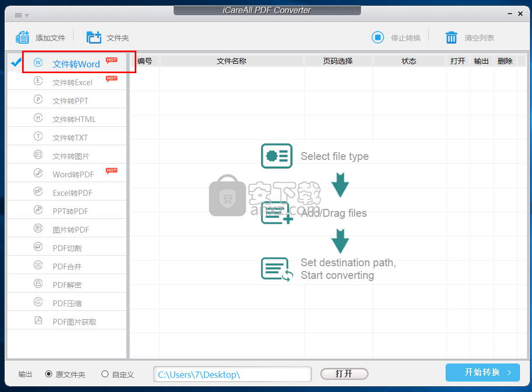Select the PDF合并 icon
The image size is (532, 392).
pos(38,265)
